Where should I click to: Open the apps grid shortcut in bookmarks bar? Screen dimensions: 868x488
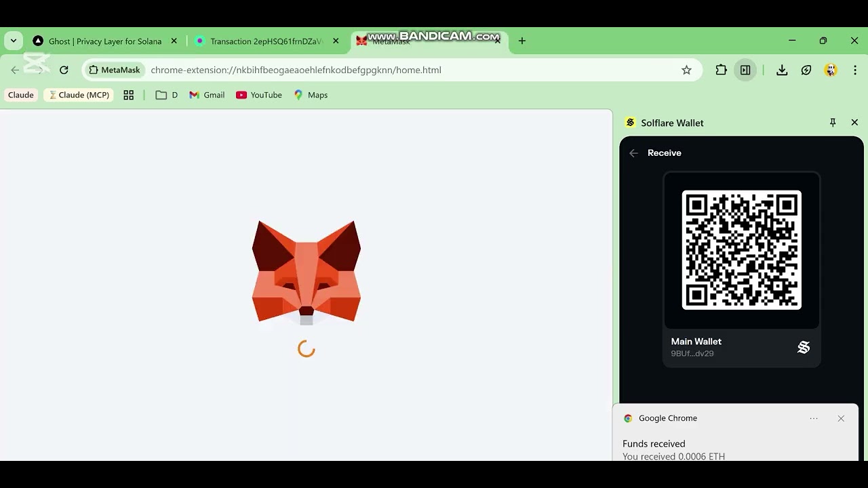128,95
